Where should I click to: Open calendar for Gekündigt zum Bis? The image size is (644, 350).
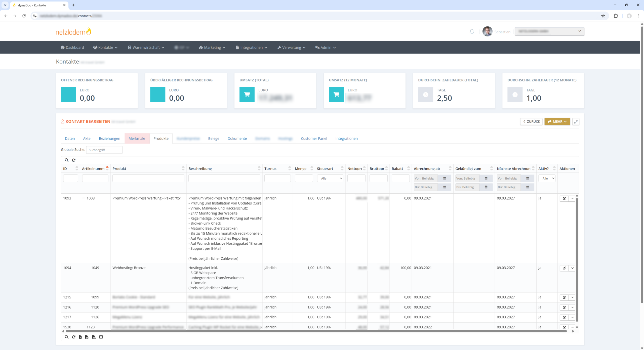(486, 187)
